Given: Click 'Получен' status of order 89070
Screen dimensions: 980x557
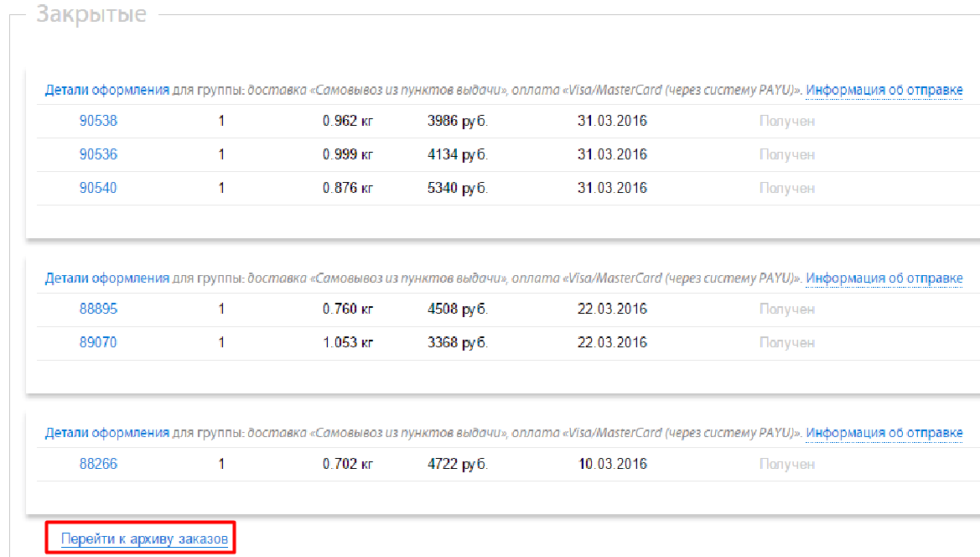Looking at the screenshot, I should tap(787, 343).
